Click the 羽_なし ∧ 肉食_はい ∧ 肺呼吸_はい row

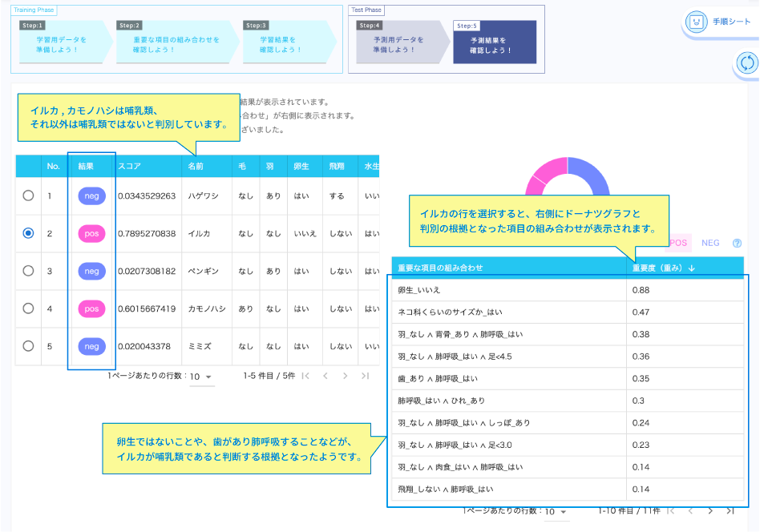(568, 467)
